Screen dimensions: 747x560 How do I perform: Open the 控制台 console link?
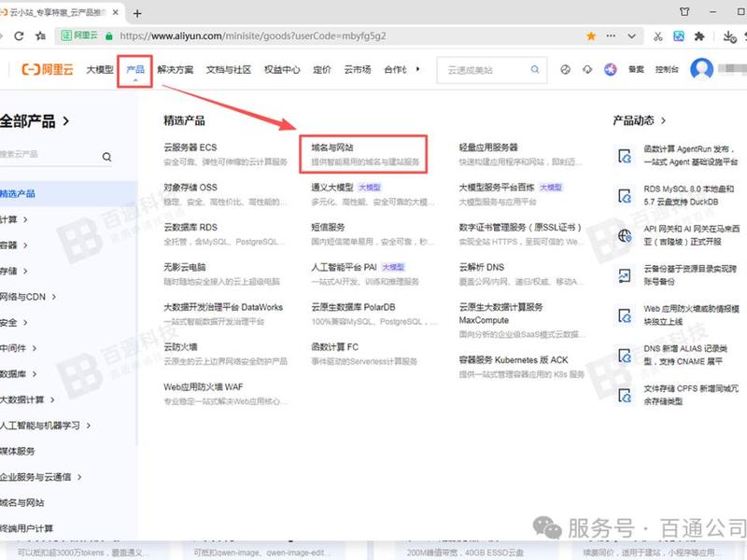point(667,69)
